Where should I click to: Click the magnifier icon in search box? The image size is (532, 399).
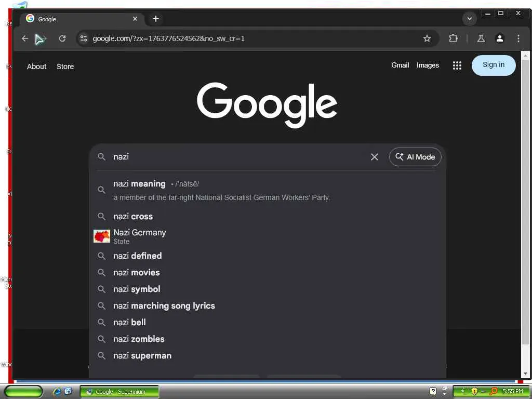[101, 157]
